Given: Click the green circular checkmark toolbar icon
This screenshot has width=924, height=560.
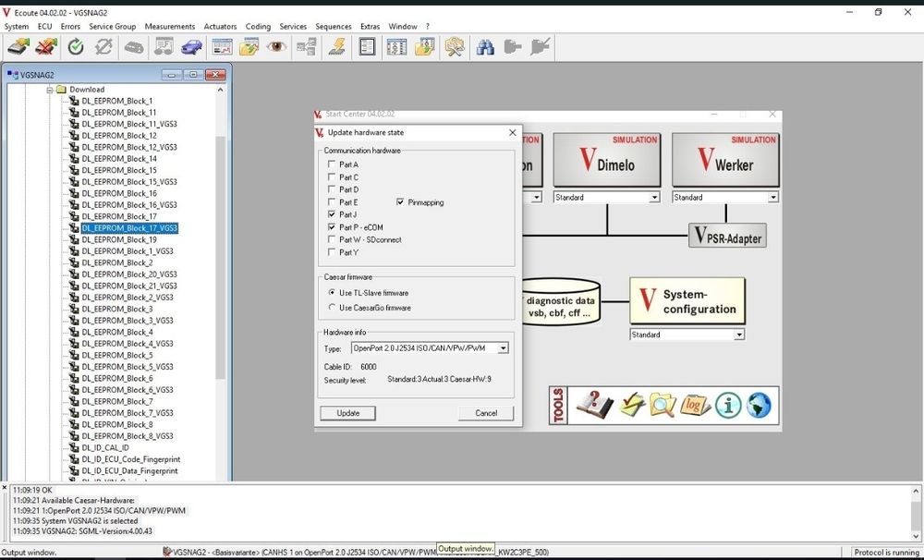Looking at the screenshot, I should [76, 46].
